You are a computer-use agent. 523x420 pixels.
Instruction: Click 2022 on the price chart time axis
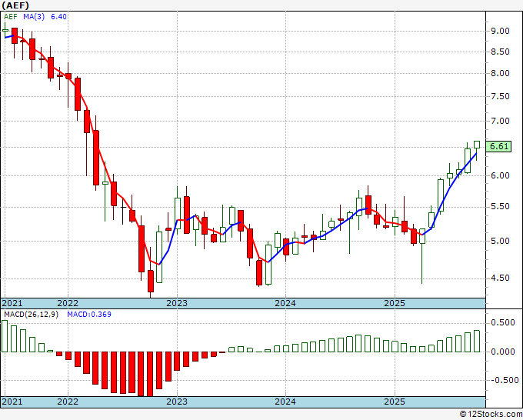point(68,303)
